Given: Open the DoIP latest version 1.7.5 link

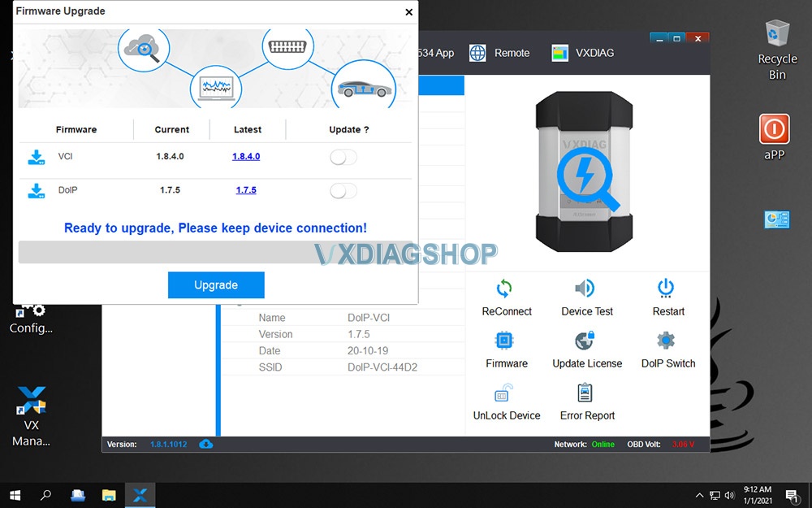Looking at the screenshot, I should [x=246, y=189].
